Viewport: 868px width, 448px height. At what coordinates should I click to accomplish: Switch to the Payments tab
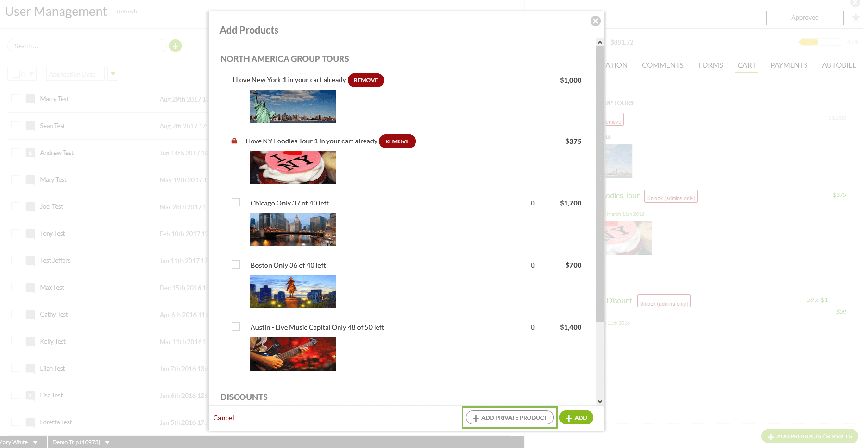789,65
